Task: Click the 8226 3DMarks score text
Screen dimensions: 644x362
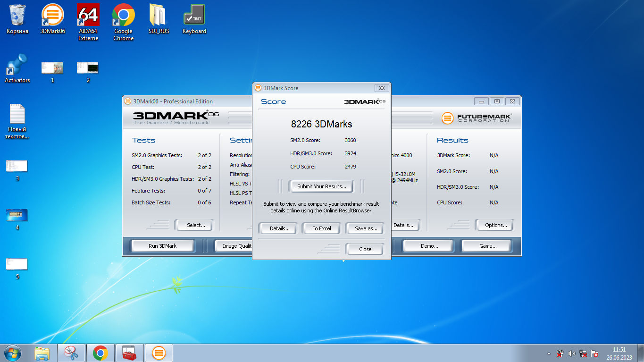Action: pos(322,125)
